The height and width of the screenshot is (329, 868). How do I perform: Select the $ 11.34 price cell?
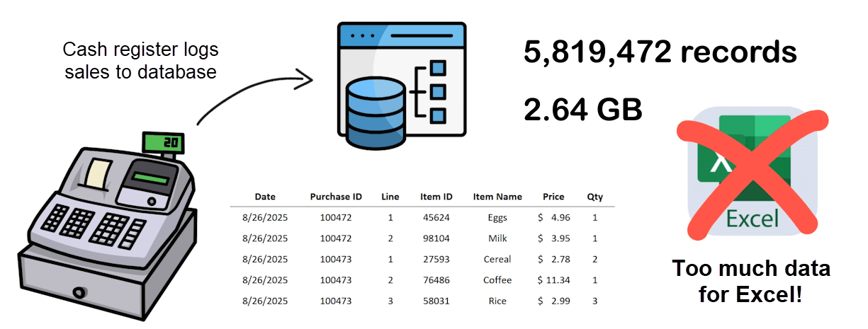click(553, 280)
